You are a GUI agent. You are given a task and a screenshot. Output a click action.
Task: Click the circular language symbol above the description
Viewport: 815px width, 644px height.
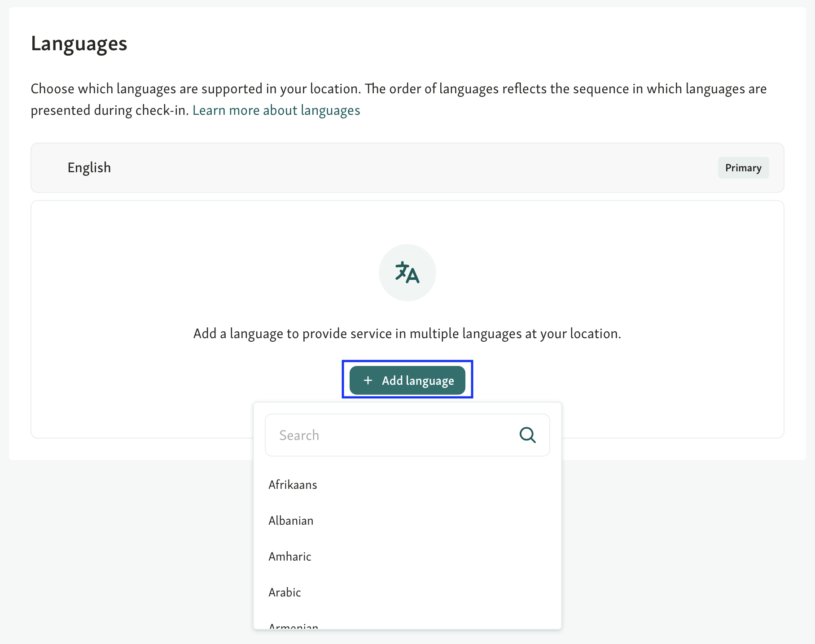407,272
